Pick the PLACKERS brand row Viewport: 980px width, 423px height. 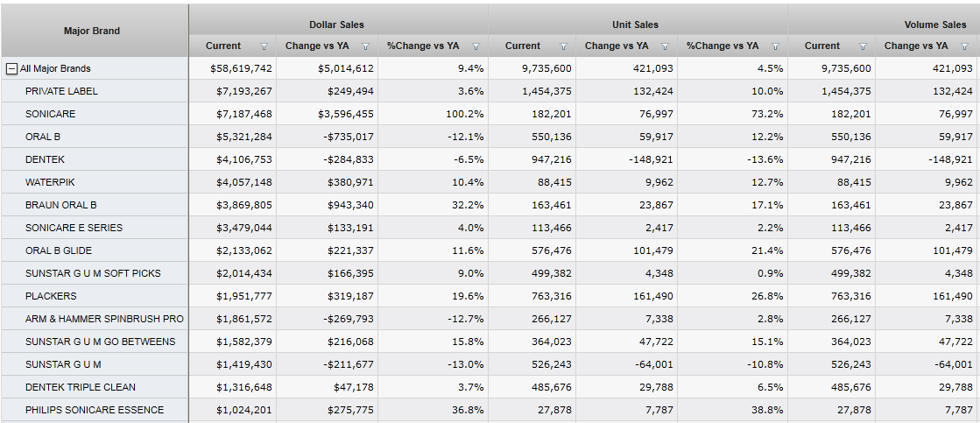(x=51, y=296)
